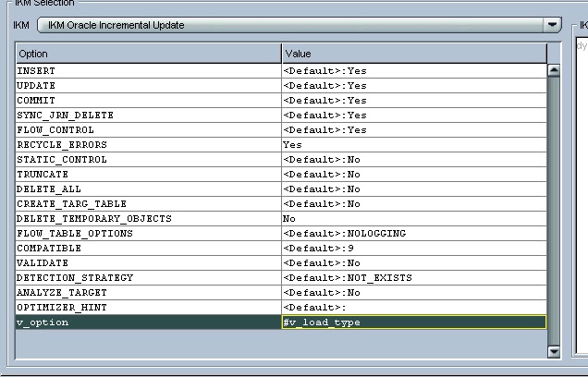Image resolution: width=588 pixels, height=377 pixels.
Task: Select the CREATE_TARG_TABLE option
Action: pos(149,204)
